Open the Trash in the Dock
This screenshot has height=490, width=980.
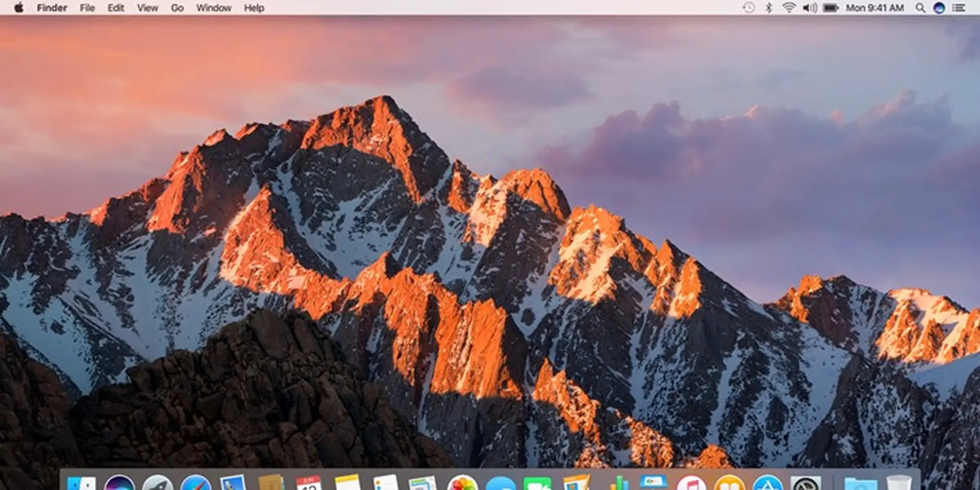point(899,484)
